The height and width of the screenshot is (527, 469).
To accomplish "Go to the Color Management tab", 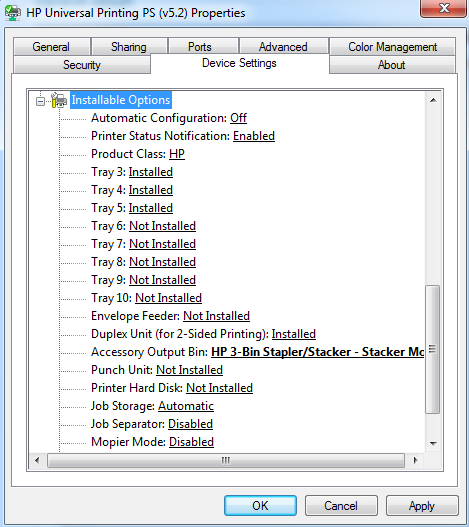I will 392,47.
